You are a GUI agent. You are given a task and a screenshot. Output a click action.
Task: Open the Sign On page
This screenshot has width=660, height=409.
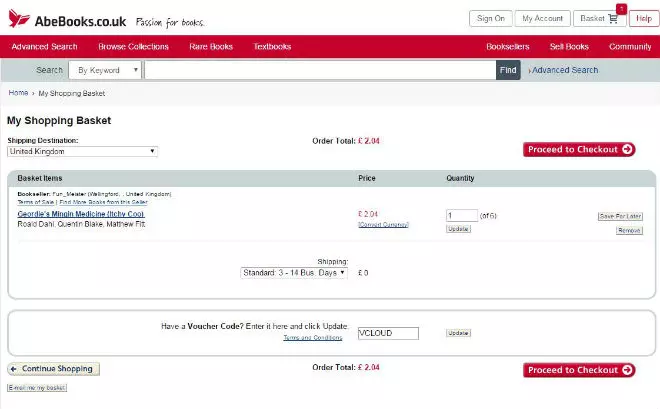click(491, 19)
